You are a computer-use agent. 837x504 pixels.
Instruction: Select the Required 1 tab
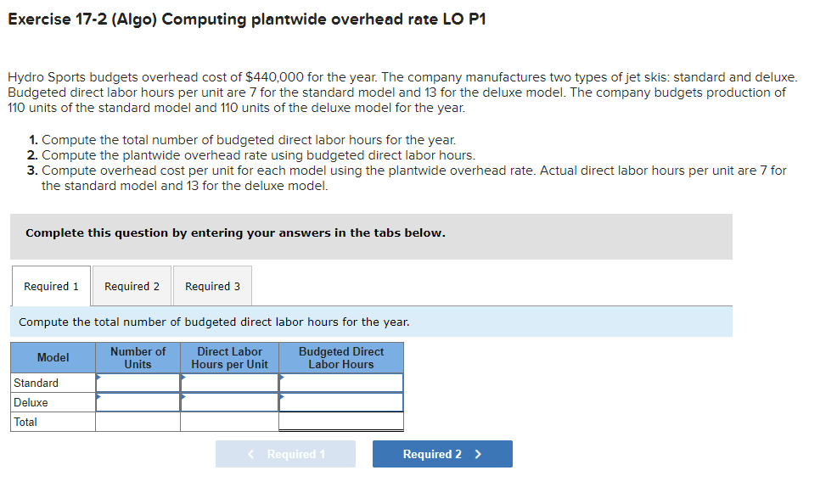click(x=50, y=286)
